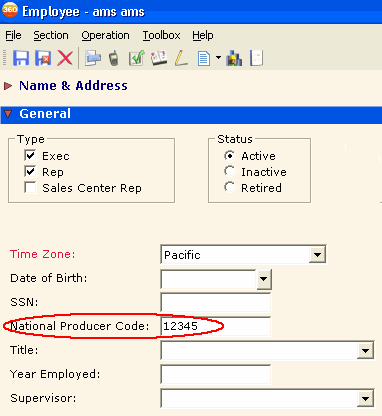382x416 pixels.
Task: Uncheck the Rep type checkbox
Action: (30, 171)
